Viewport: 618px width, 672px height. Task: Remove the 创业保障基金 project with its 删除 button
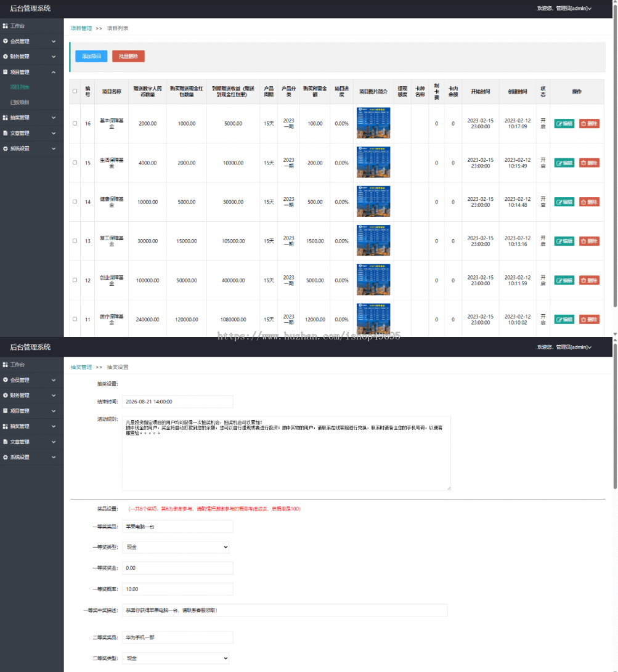pos(589,280)
